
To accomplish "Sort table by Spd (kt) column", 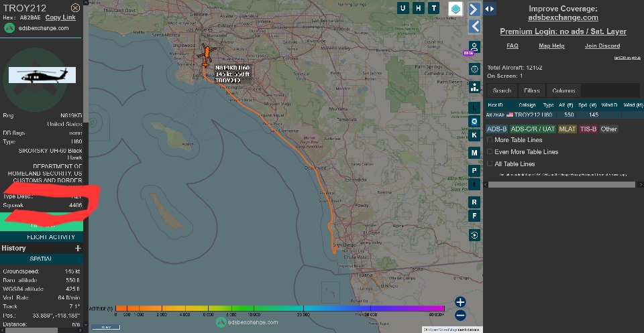I will coord(587,105).
